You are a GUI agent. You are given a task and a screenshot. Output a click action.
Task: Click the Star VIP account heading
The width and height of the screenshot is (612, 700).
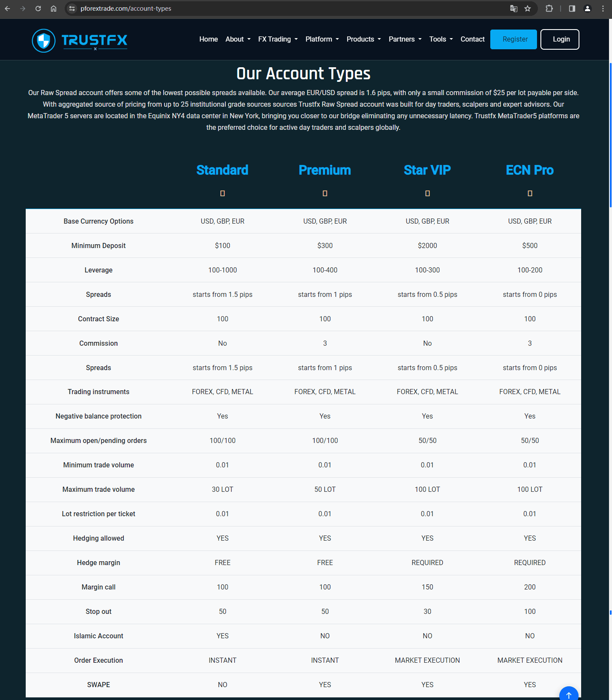click(427, 170)
